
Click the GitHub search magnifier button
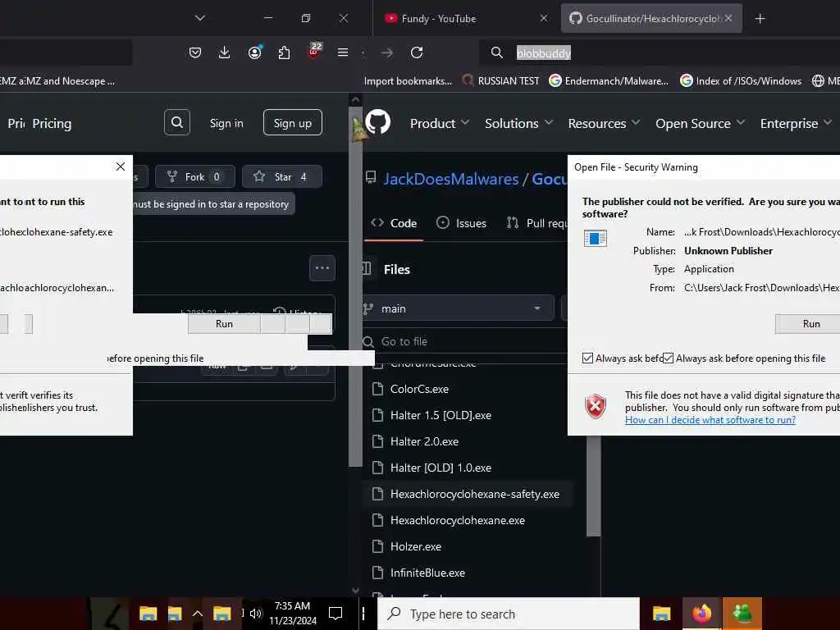pyautogui.click(x=177, y=123)
